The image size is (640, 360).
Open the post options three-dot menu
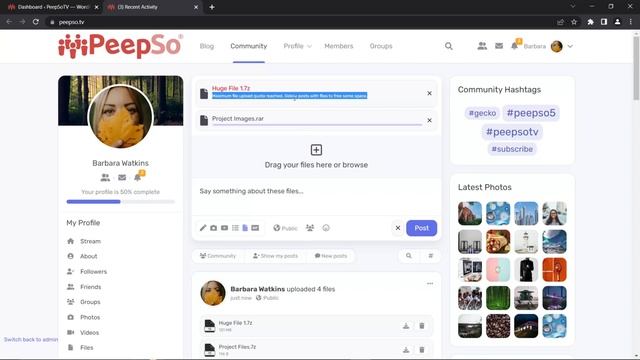(430, 284)
